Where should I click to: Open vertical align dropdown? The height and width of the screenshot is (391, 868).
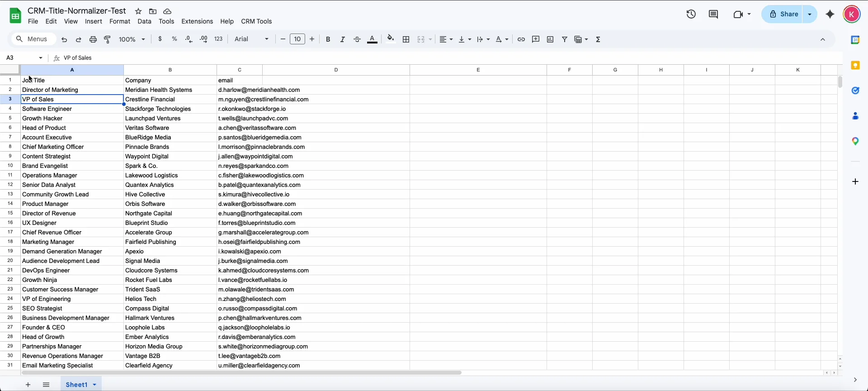click(465, 39)
